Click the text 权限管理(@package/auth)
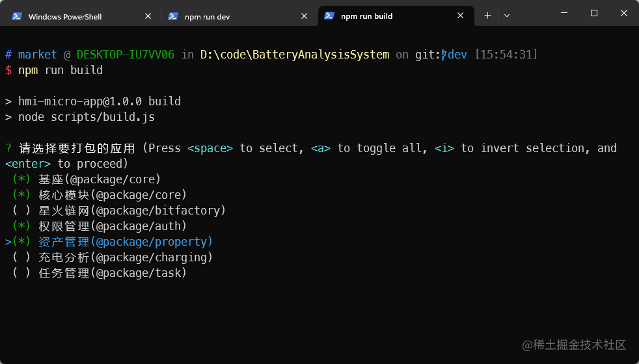 click(113, 226)
